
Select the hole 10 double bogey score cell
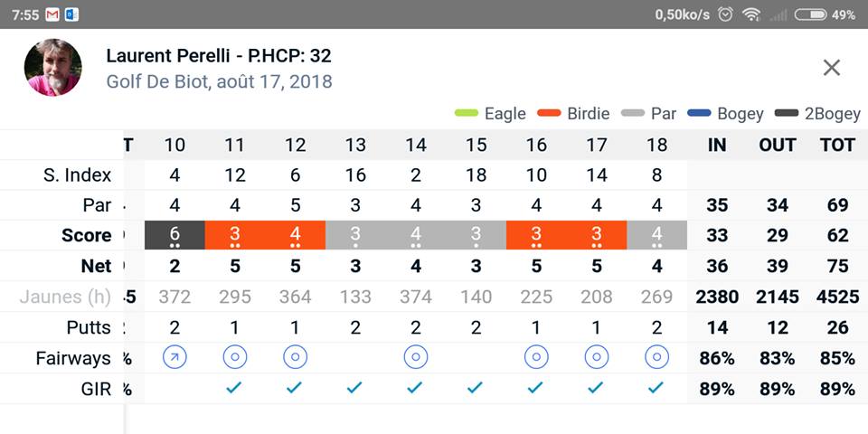175,235
